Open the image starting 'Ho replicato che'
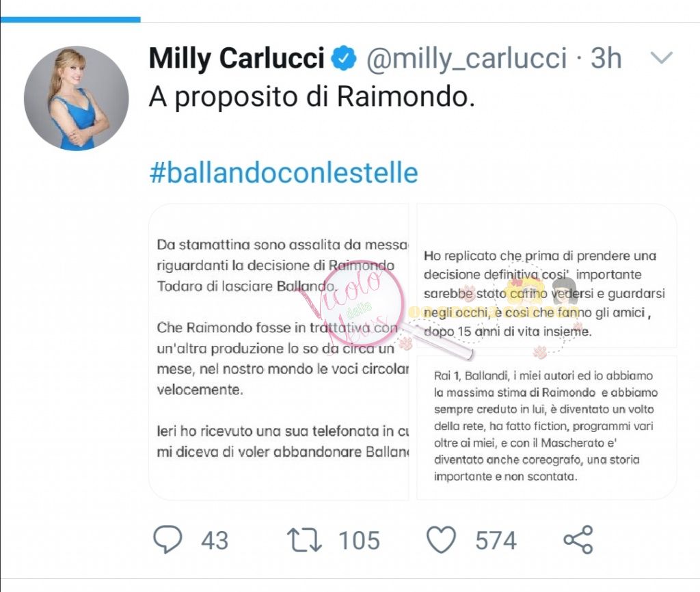The image size is (700, 592). [546, 275]
